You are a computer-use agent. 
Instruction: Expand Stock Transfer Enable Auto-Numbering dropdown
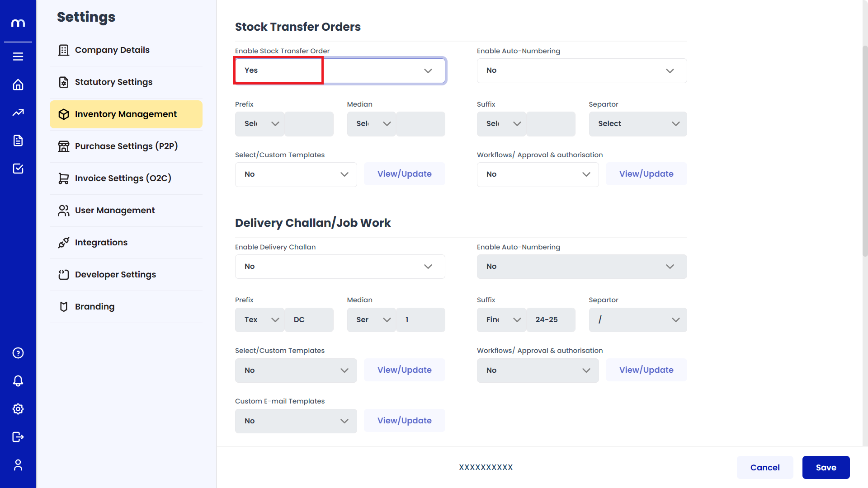pos(581,70)
